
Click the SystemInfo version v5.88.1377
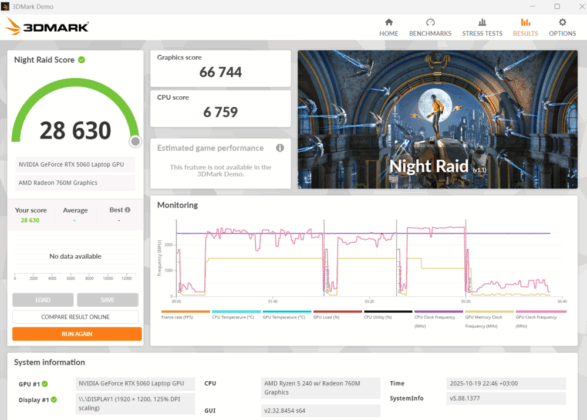[x=506, y=398]
